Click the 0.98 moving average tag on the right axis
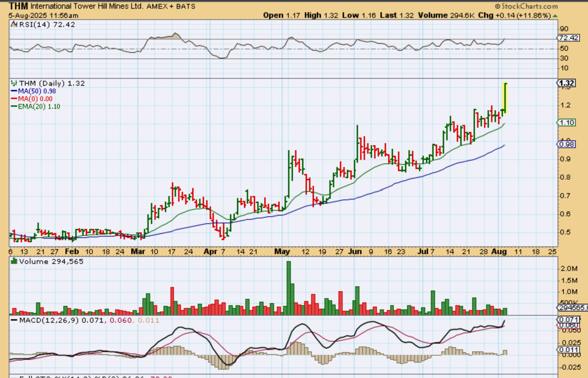The width and height of the screenshot is (588, 378). (566, 144)
